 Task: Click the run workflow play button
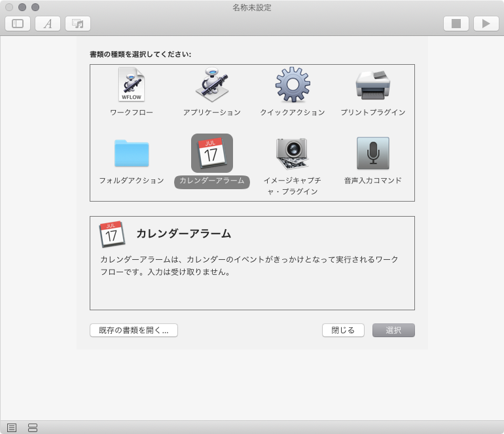click(486, 24)
